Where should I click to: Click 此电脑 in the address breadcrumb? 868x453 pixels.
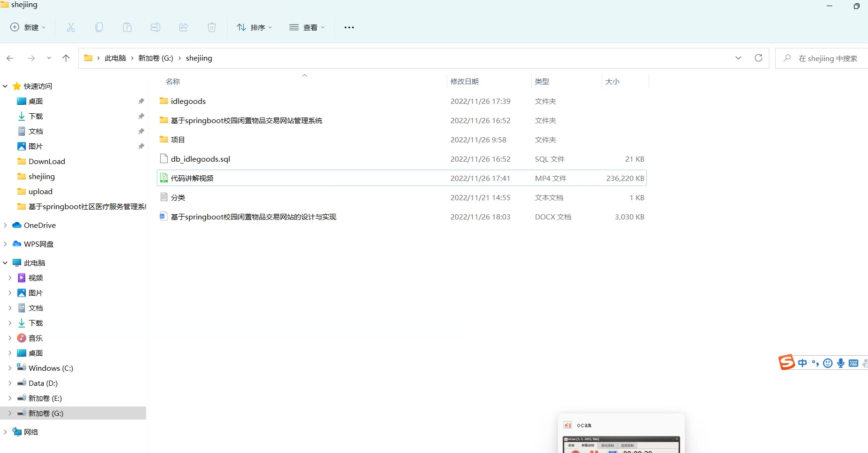[115, 58]
